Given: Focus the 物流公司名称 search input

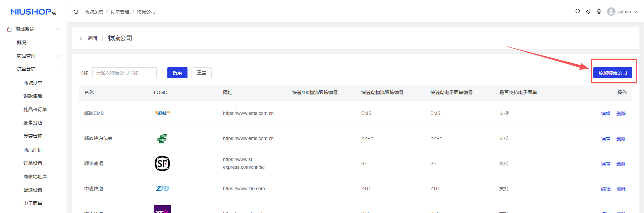Looking at the screenshot, I should [124, 73].
